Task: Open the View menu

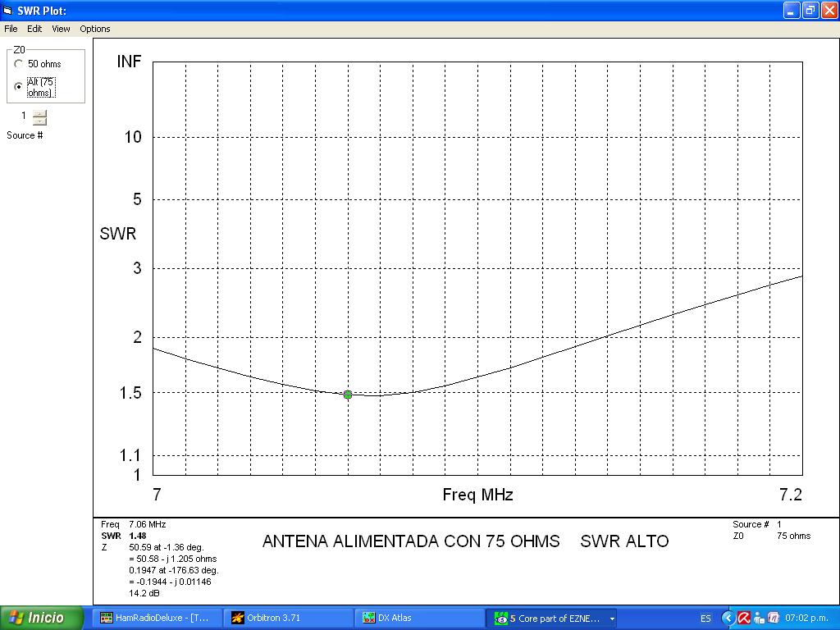Action: pyautogui.click(x=61, y=29)
